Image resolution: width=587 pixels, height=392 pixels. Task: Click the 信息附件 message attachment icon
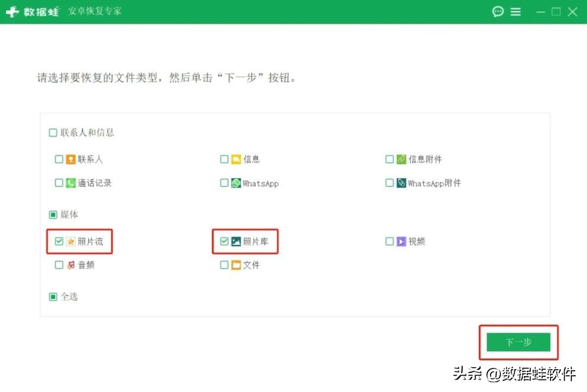(x=401, y=159)
